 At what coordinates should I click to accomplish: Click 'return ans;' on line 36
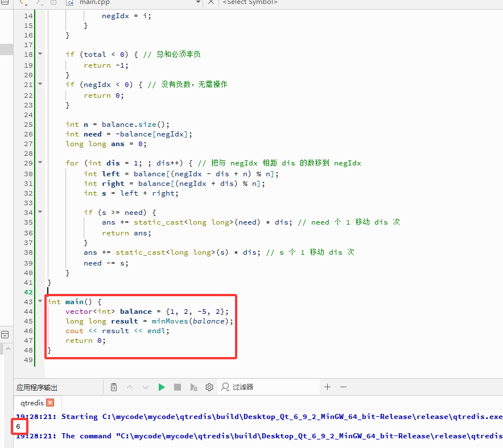click(x=126, y=233)
